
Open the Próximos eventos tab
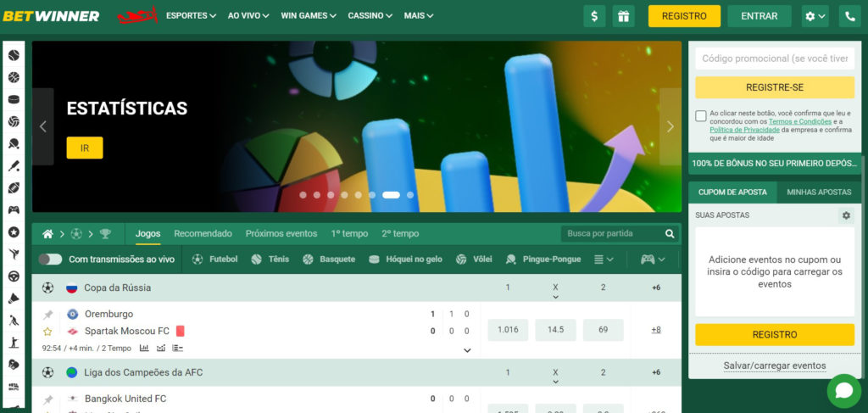(x=281, y=233)
